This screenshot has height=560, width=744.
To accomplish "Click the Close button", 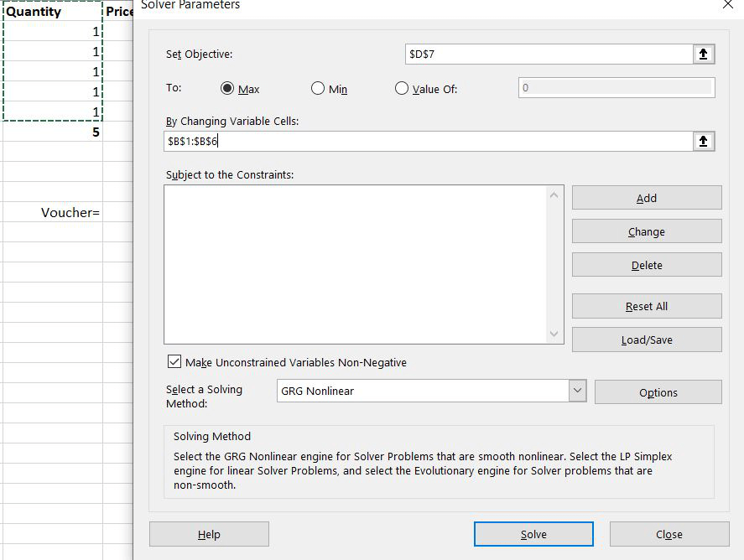I will point(669,534).
